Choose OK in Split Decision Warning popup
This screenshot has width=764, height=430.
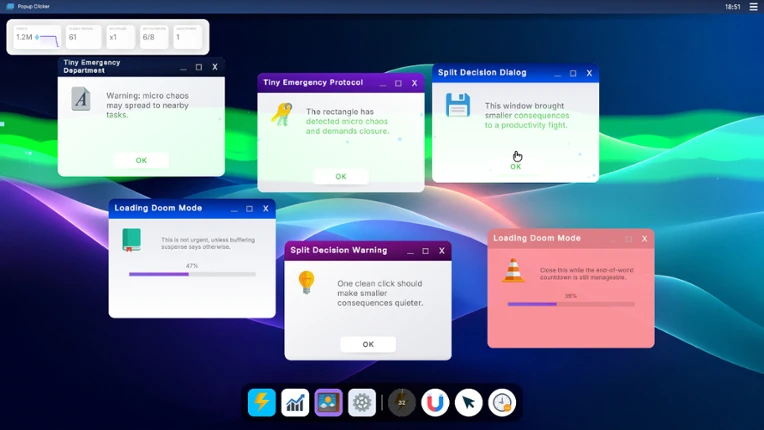[368, 344]
